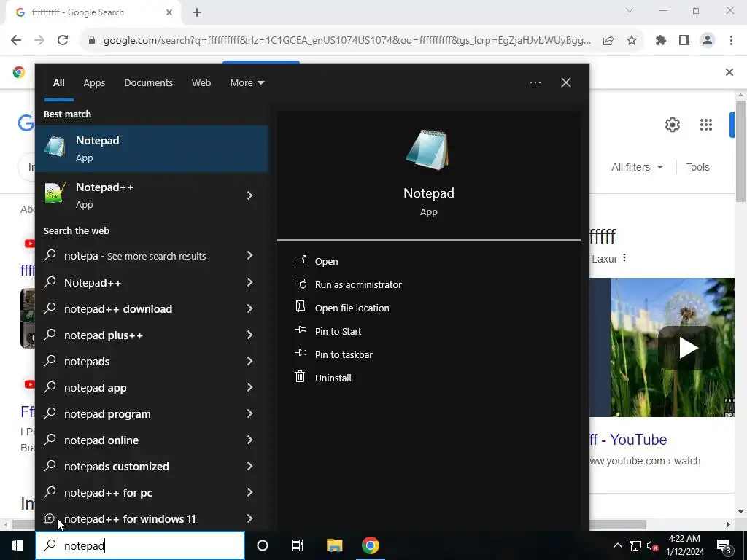Viewport: 747px width, 560px height.
Task: Select 'notepads customized' web suggestion
Action: tap(152, 466)
